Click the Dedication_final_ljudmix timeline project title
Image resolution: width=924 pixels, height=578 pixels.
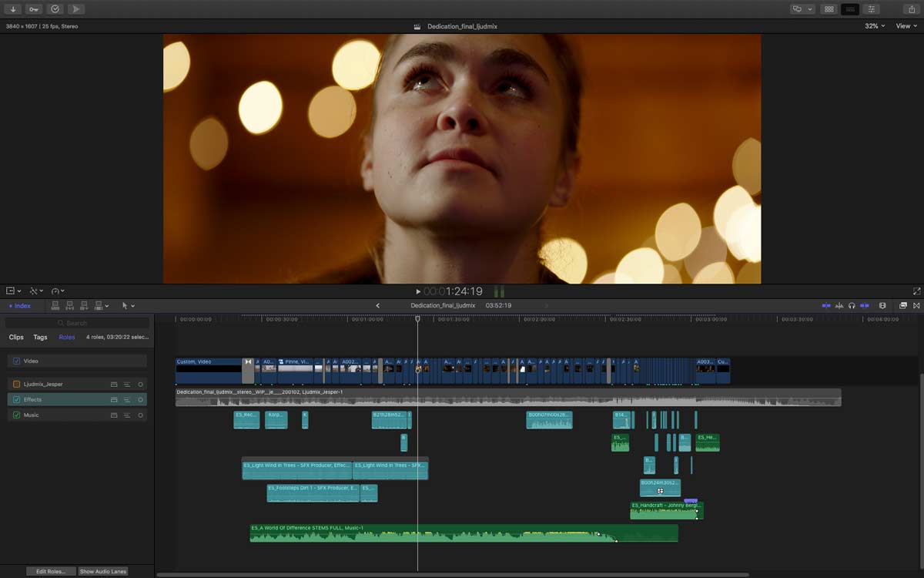point(444,306)
